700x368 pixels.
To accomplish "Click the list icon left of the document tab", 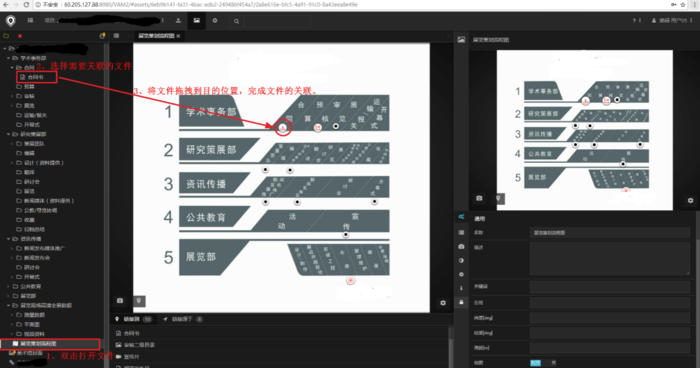I will tap(116, 36).
